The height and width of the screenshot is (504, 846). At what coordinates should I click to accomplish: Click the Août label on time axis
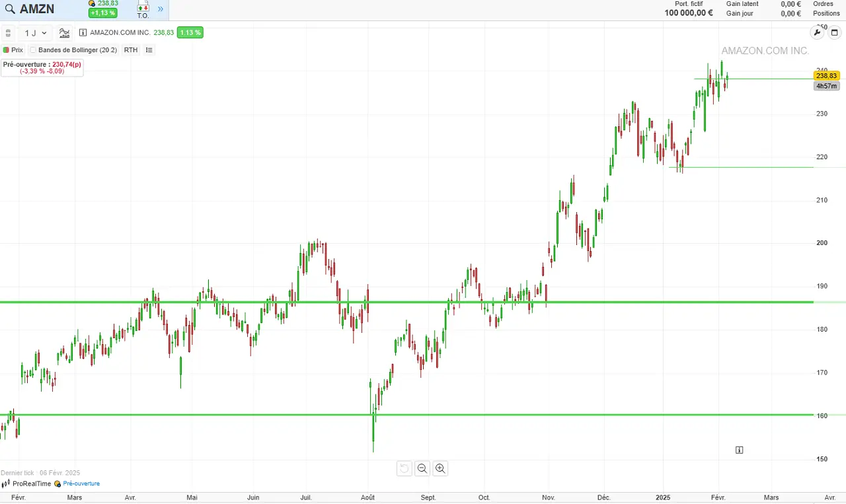pyautogui.click(x=369, y=497)
